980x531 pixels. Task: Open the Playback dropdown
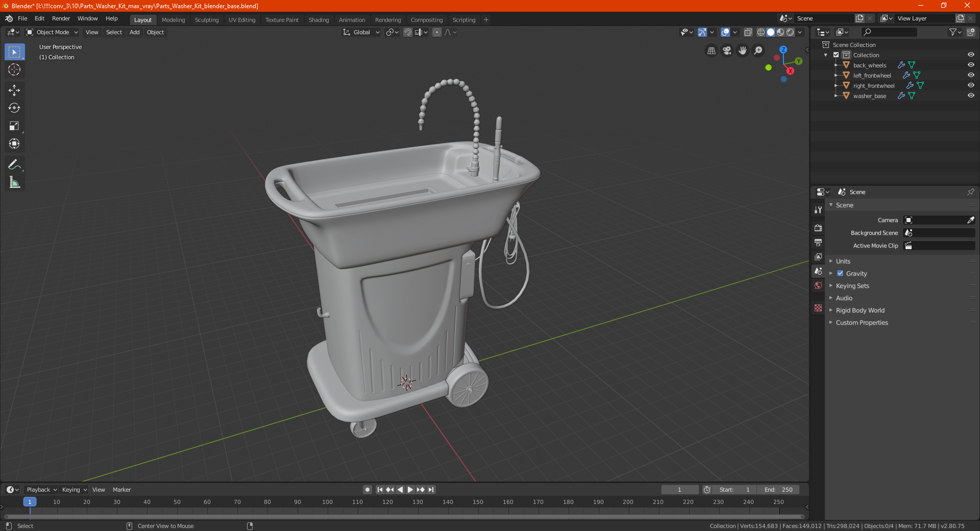[41, 490]
